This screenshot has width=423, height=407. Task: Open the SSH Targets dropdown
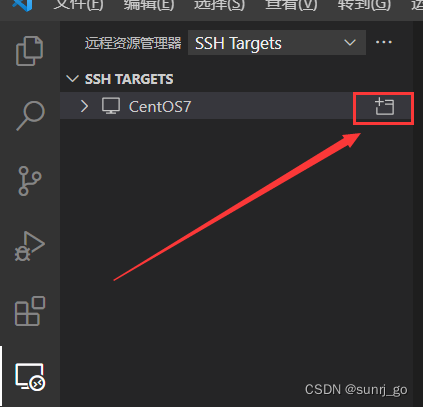pyautogui.click(x=277, y=43)
